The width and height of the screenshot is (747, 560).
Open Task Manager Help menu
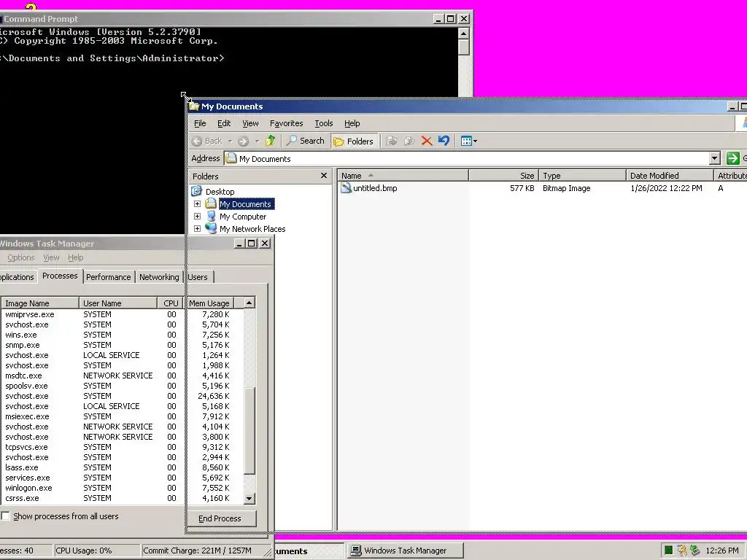tap(75, 257)
